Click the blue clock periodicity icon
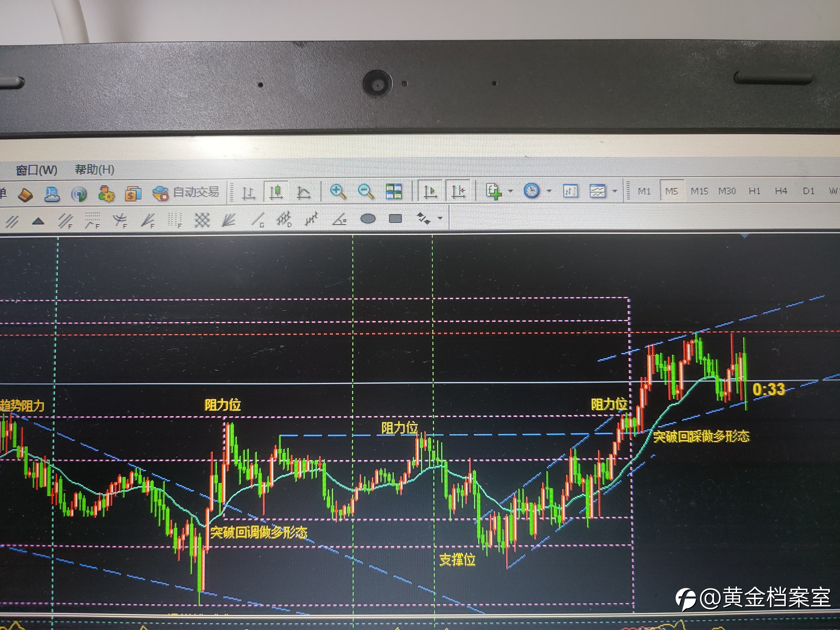This screenshot has width=840, height=630. (x=531, y=191)
